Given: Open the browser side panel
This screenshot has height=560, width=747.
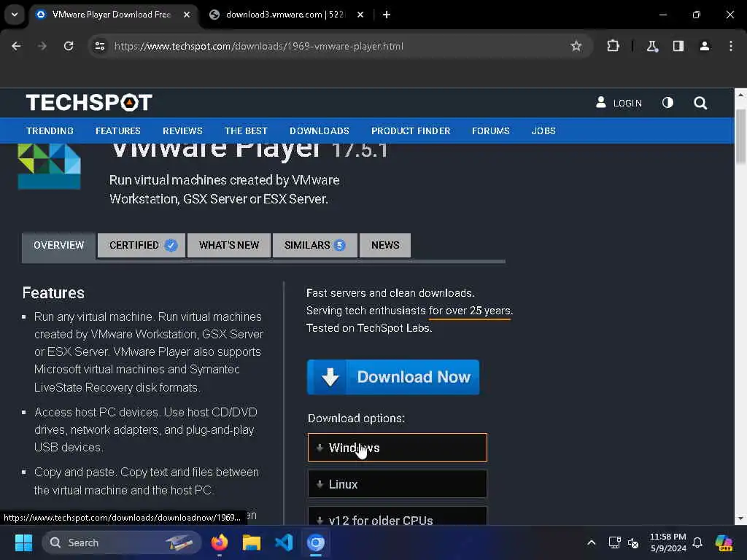Looking at the screenshot, I should coord(678,46).
